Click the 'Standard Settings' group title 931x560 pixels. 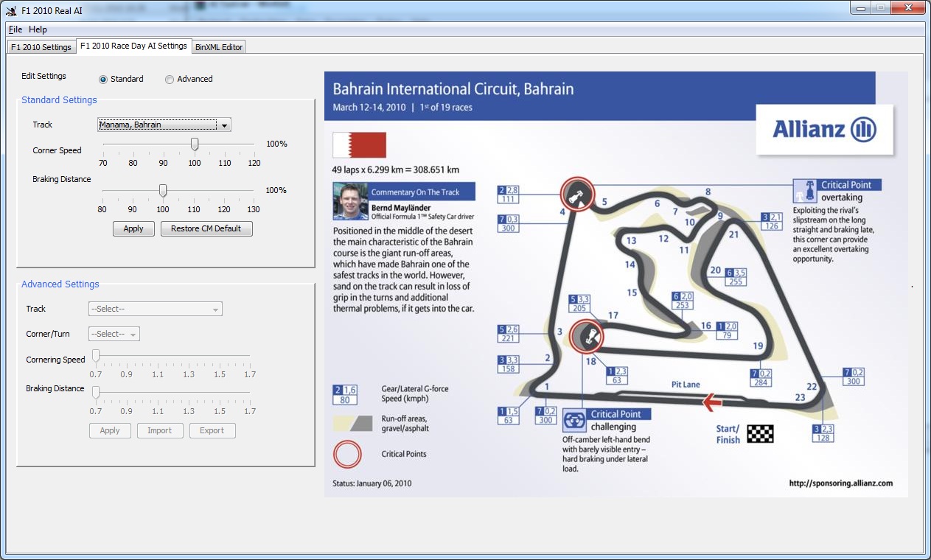[59, 100]
